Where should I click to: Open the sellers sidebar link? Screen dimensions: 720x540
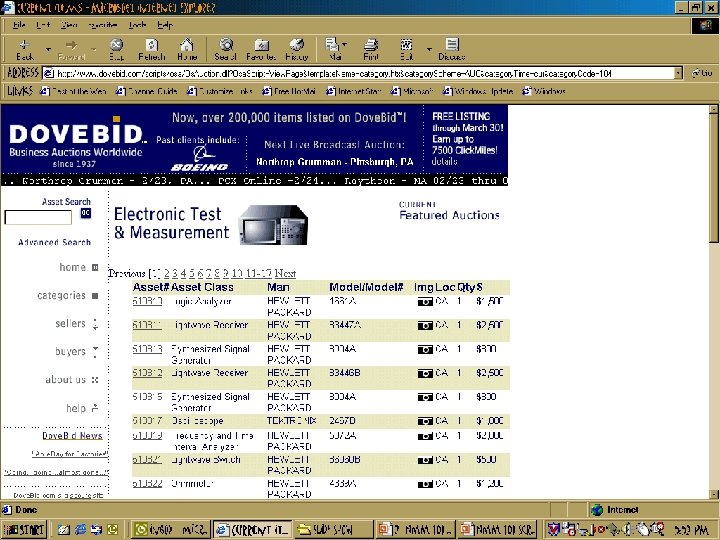[x=70, y=324]
